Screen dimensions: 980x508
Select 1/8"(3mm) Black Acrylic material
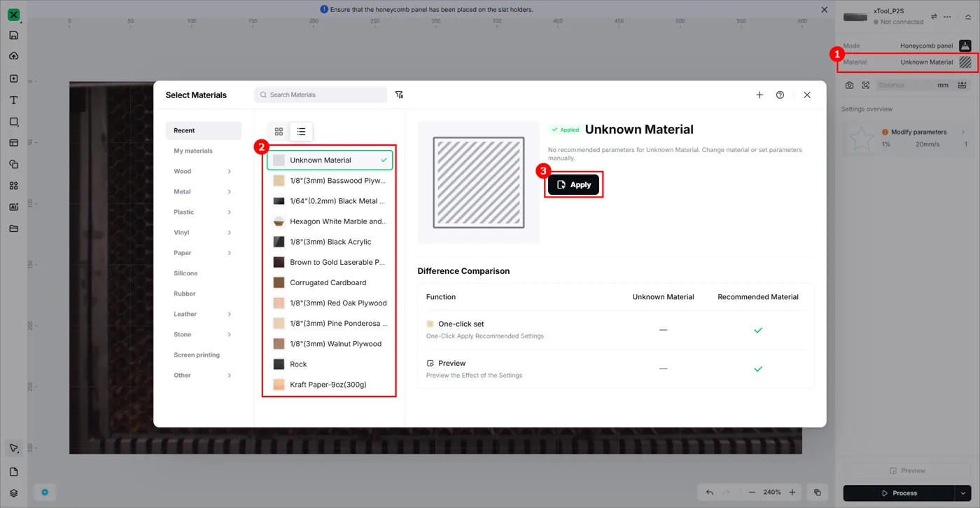tap(330, 242)
